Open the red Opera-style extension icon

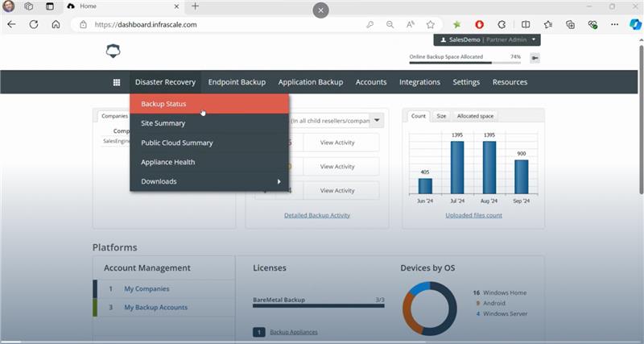(x=479, y=25)
